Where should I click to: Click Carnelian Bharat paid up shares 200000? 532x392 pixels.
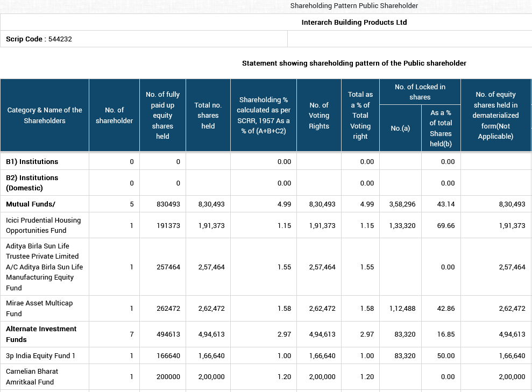point(168,377)
